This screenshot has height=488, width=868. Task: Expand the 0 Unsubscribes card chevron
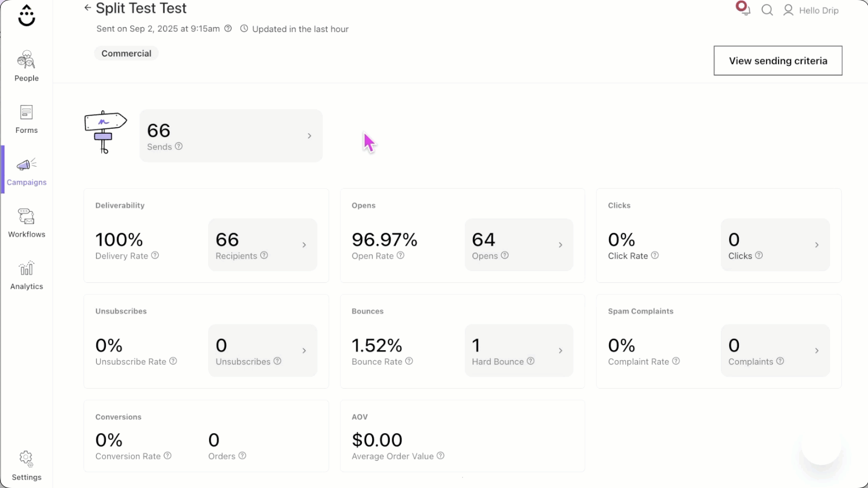(x=304, y=351)
